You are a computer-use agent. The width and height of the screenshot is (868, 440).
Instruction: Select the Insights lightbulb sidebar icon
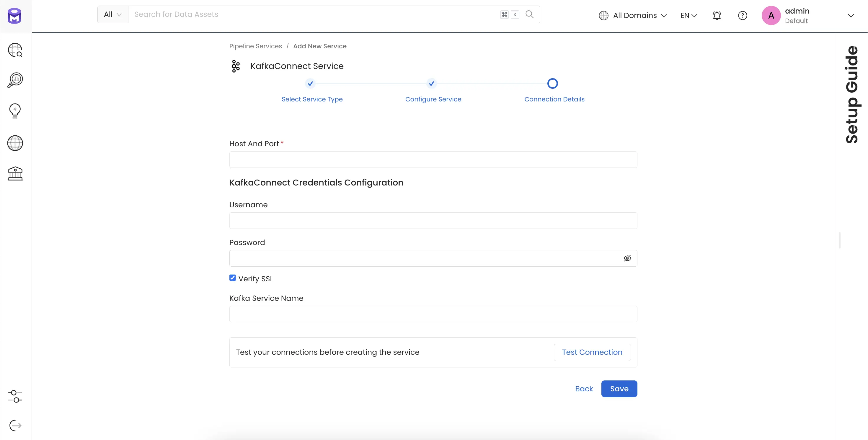coord(15,111)
